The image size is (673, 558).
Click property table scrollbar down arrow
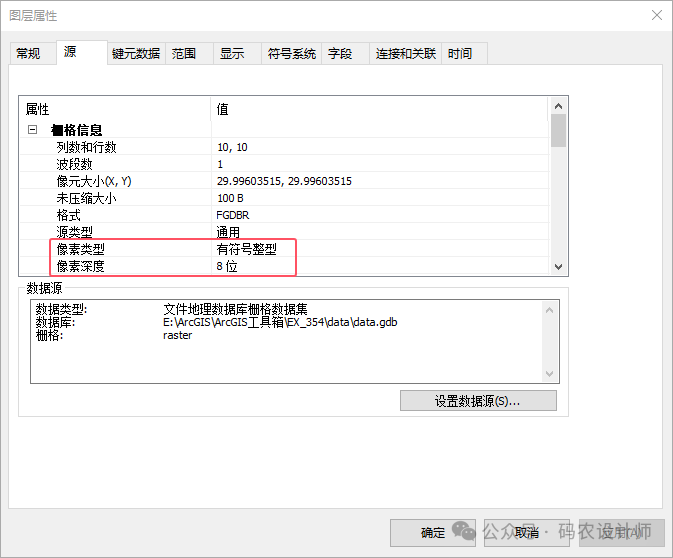pos(558,267)
